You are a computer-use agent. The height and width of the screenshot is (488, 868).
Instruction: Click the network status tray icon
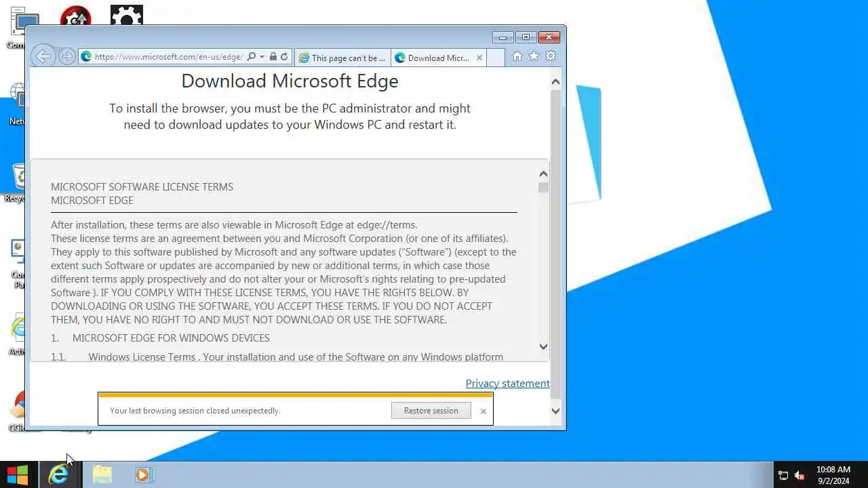coord(783,476)
